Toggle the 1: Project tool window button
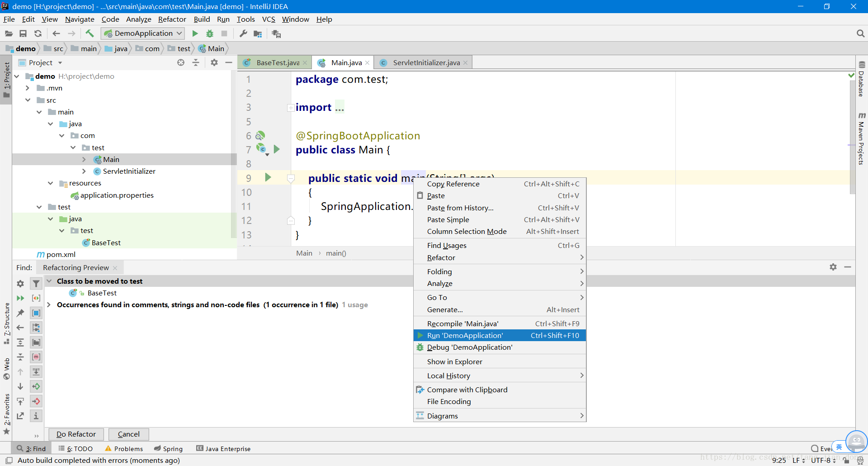Image resolution: width=868 pixels, height=466 pixels. tap(6, 80)
